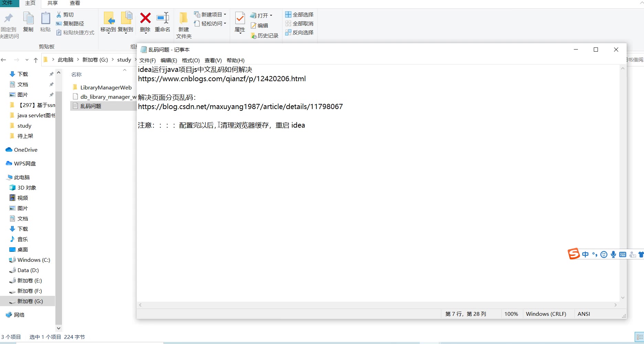This screenshot has width=644, height=344.
Task: Select the 乱码问题 file in list
Action: [103, 106]
